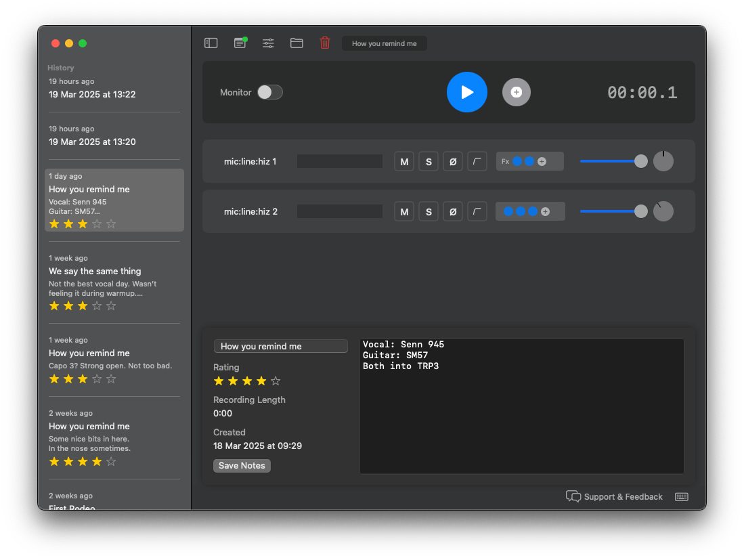
Task: Set Rating to one star in details
Action: (x=219, y=381)
